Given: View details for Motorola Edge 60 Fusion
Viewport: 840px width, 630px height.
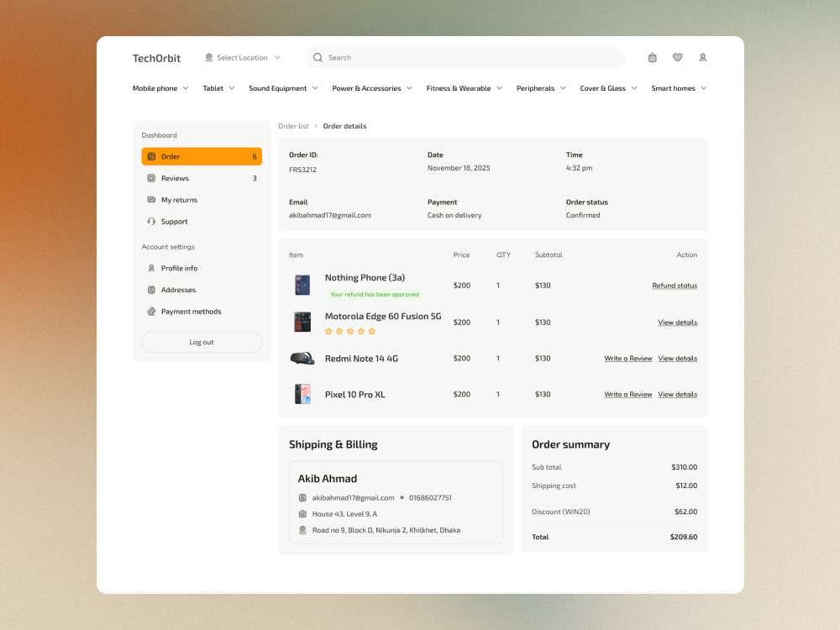Looking at the screenshot, I should pos(677,323).
